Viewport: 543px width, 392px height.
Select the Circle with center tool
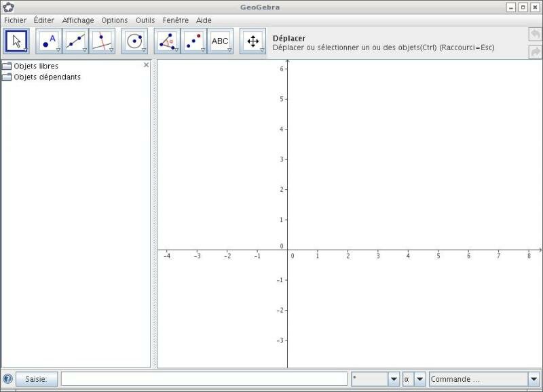(134, 41)
